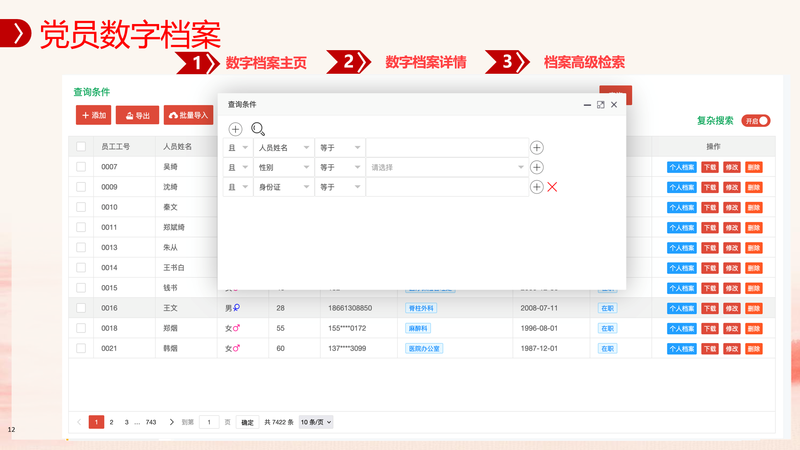Open operator 等于 dropdown in 身份证 row
Image resolution: width=800 pixels, height=450 pixels.
pos(340,187)
